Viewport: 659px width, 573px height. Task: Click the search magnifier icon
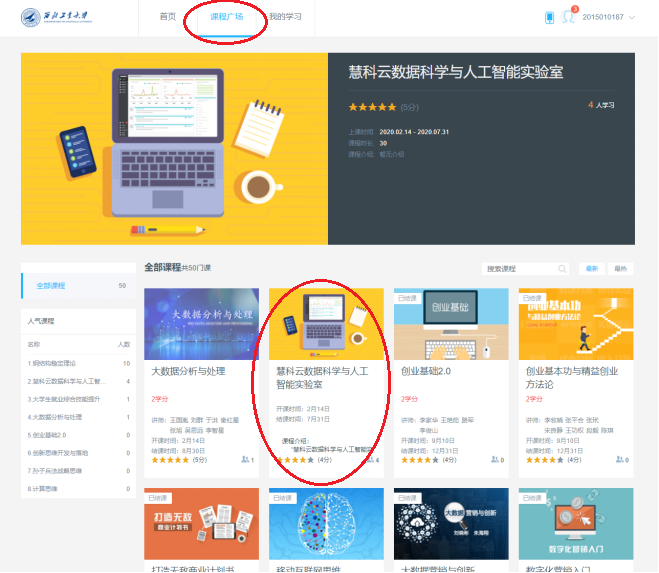pyautogui.click(x=562, y=269)
